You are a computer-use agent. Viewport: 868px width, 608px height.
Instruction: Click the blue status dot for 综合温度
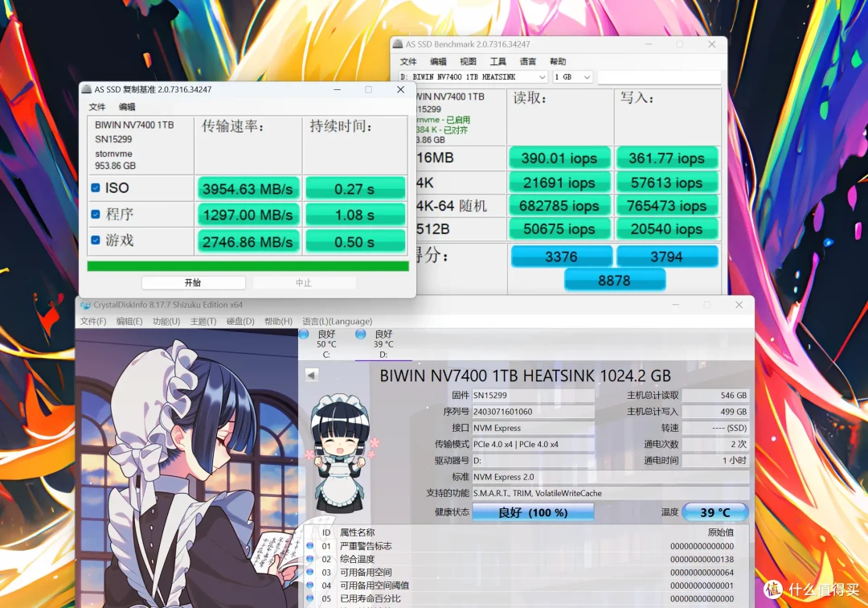tap(310, 559)
